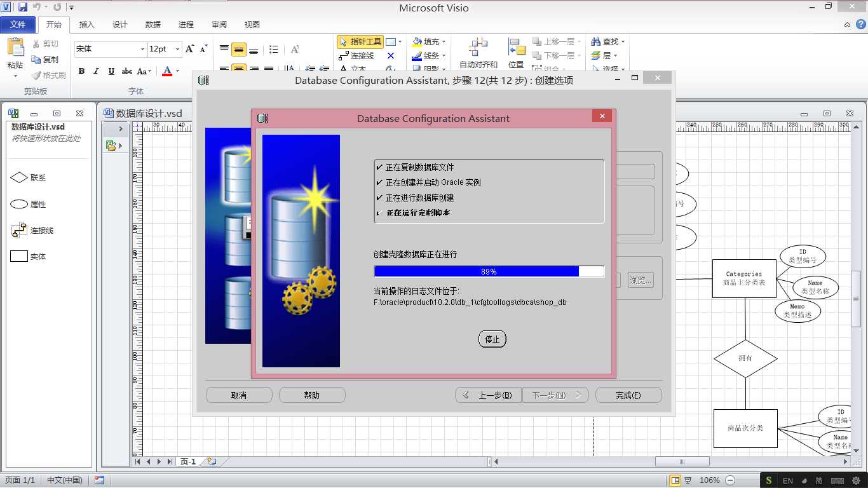Screen dimensions: 868x488
Task: Click 帮助 Help in the DBCA wizard
Action: (312, 395)
